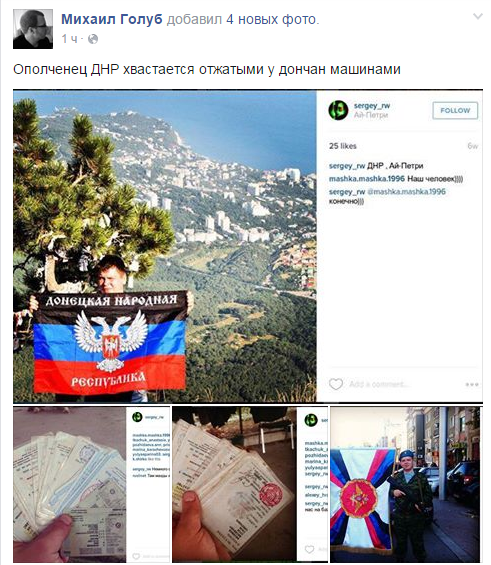
Task: Open the 4 новых фото link
Action: (272, 19)
